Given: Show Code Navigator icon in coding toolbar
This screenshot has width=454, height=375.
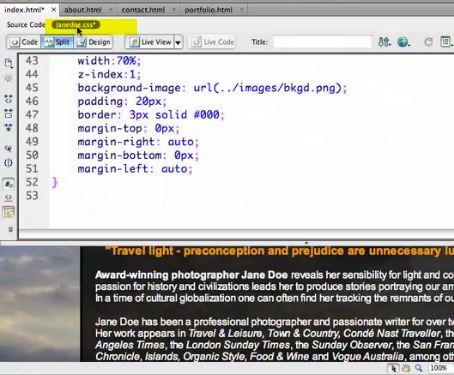Looking at the screenshot, I should 9,79.
